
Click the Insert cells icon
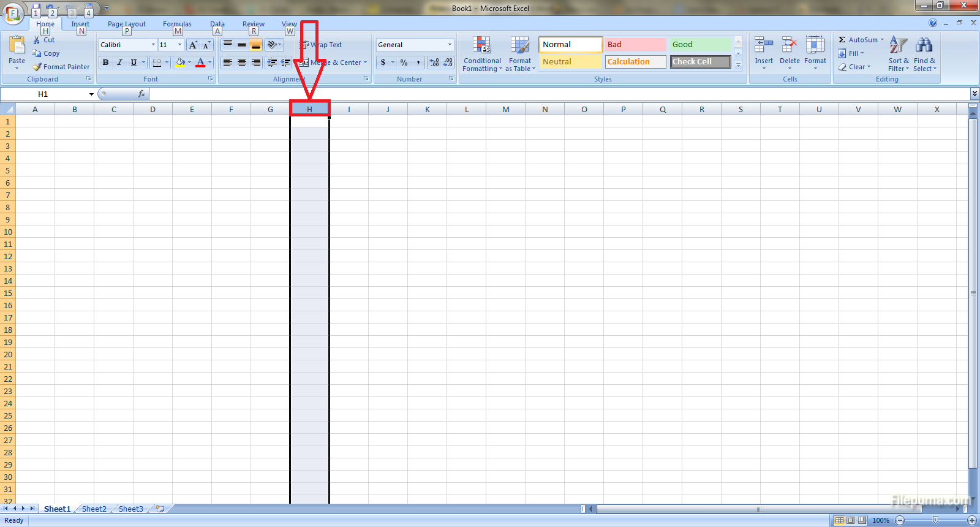coord(764,46)
